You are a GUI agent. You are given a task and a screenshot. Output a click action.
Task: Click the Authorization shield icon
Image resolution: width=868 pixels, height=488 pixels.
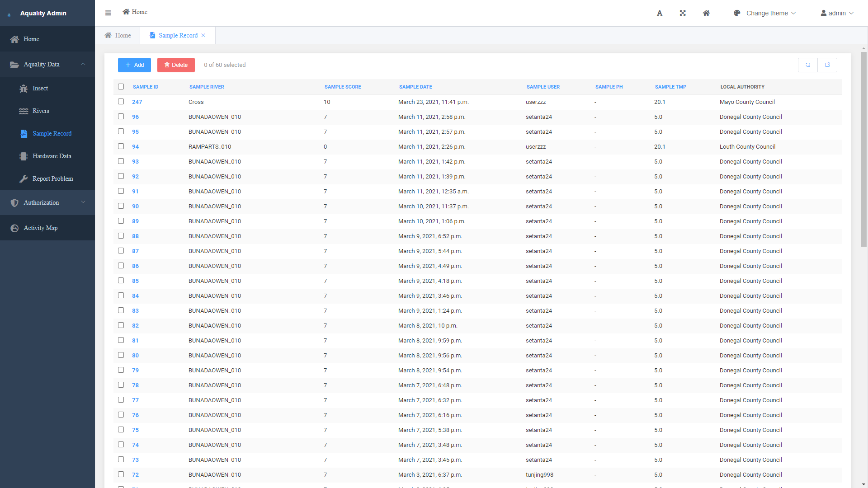coord(14,203)
